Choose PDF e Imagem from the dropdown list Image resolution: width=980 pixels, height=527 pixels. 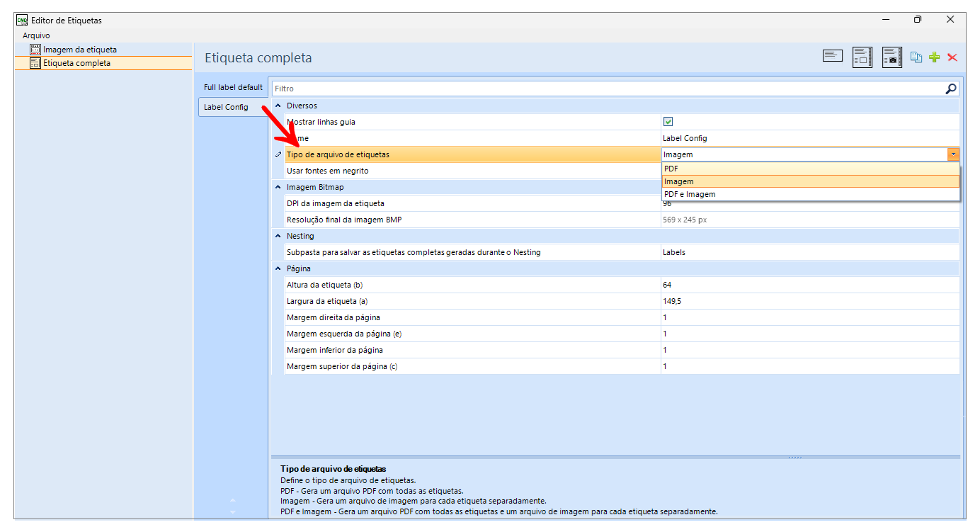click(x=811, y=194)
